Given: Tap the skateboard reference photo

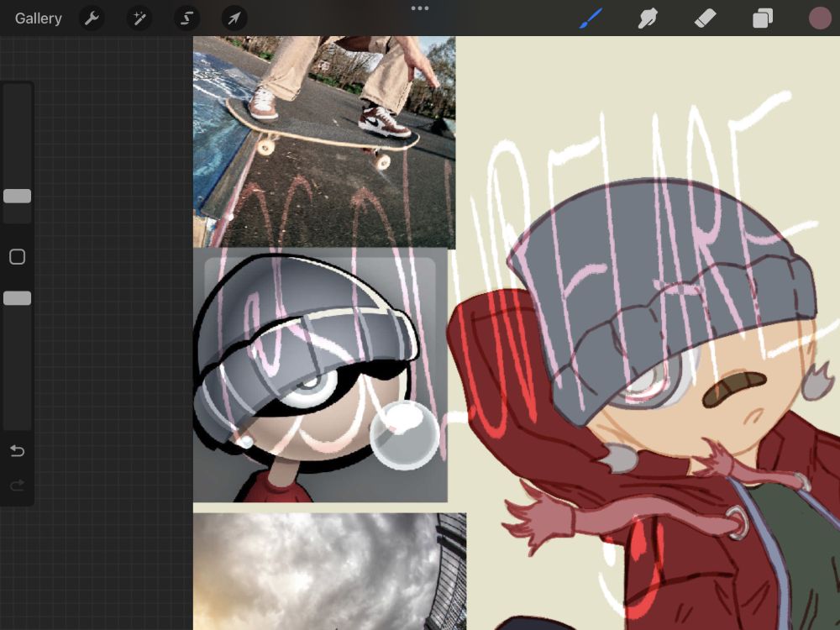Looking at the screenshot, I should (324, 142).
